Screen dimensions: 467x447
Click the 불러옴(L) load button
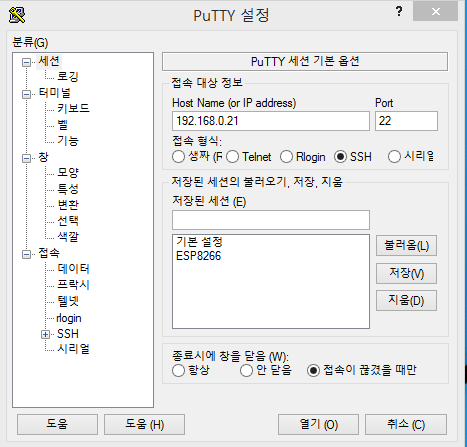(406, 246)
